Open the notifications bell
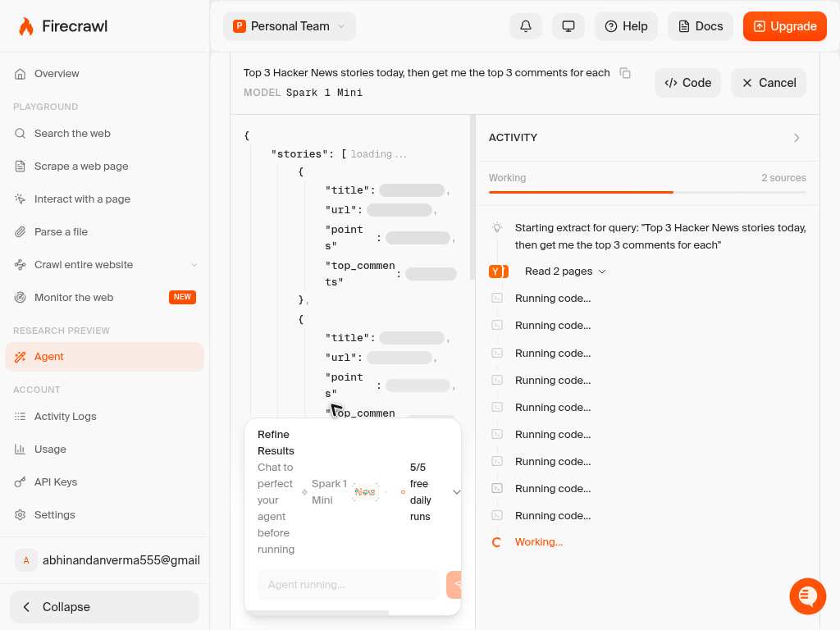Viewport: 840px width, 630px height. click(526, 26)
